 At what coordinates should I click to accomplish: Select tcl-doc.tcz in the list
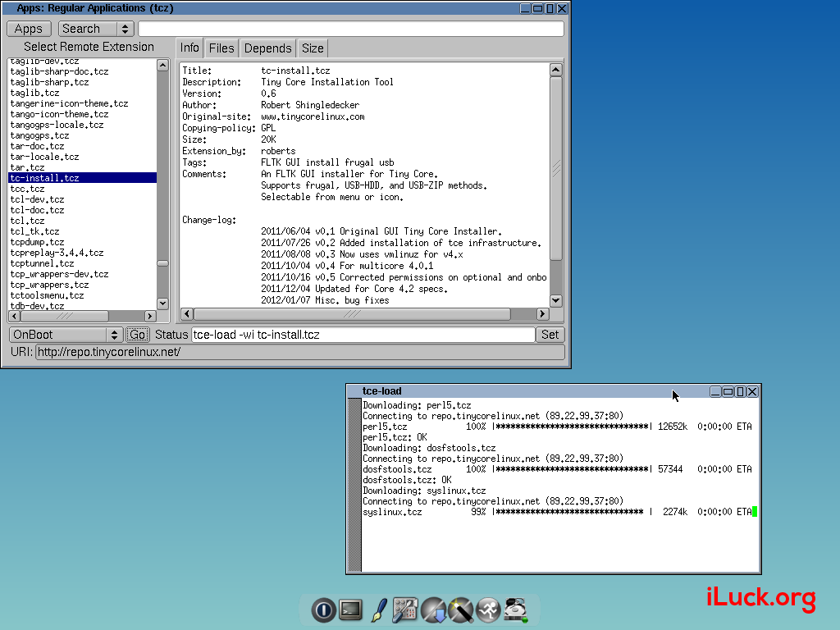tap(83, 210)
